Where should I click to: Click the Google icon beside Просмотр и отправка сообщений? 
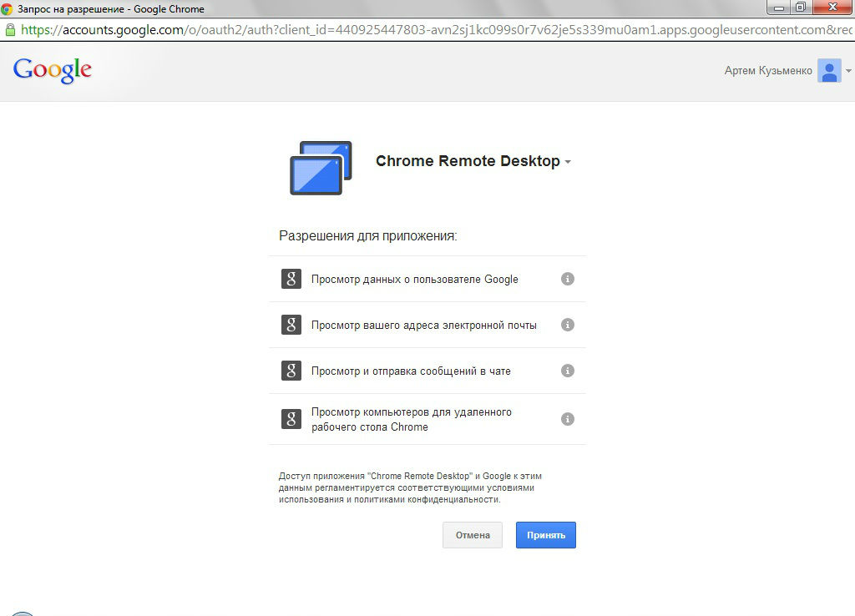pyautogui.click(x=291, y=370)
